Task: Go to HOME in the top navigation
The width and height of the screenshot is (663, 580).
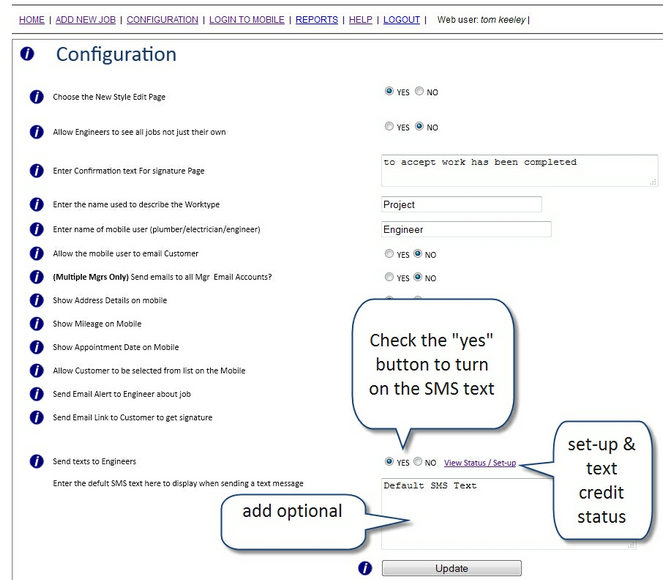Action: pyautogui.click(x=32, y=20)
